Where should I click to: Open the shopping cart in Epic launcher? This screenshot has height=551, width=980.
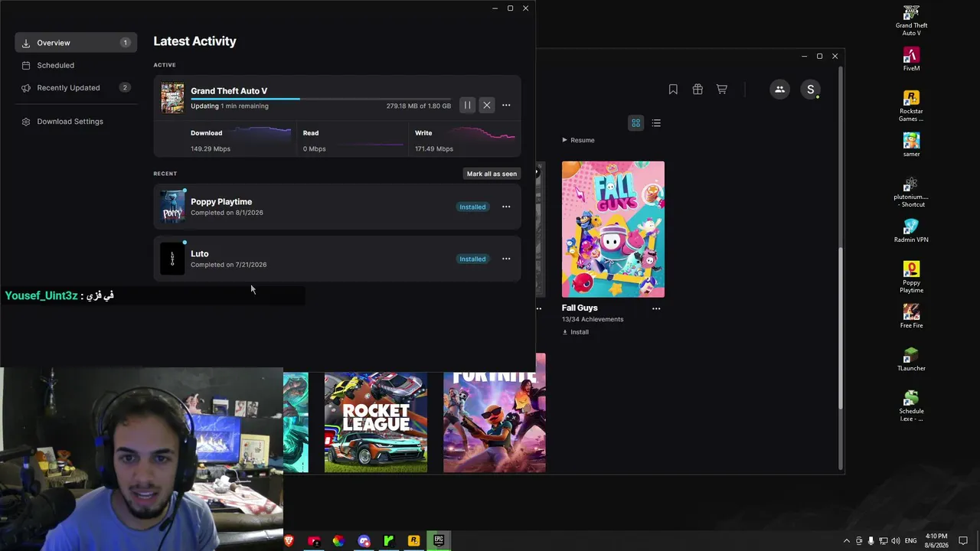coord(722,90)
